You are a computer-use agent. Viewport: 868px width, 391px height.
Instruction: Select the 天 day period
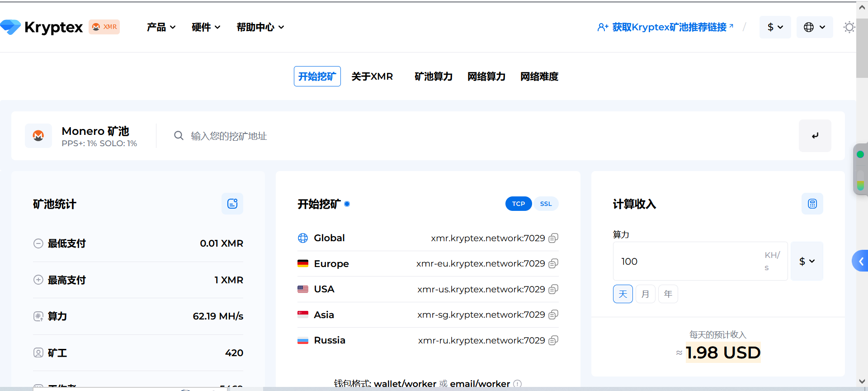click(x=623, y=294)
